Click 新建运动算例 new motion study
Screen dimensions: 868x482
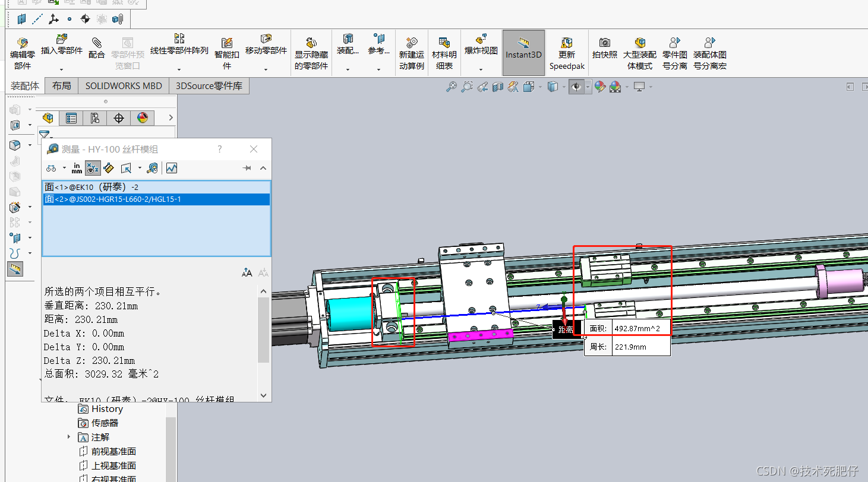[412, 53]
